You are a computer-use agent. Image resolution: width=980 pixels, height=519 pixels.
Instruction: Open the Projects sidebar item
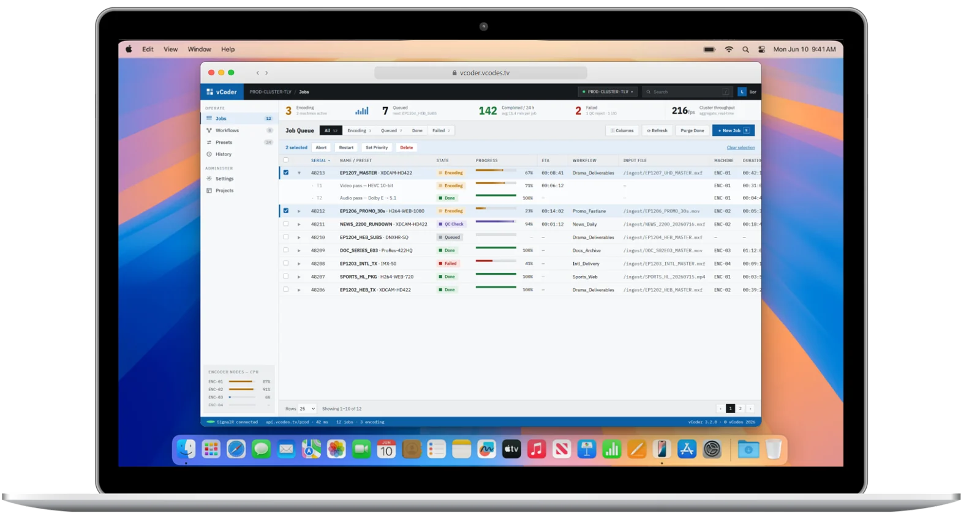pyautogui.click(x=239, y=190)
